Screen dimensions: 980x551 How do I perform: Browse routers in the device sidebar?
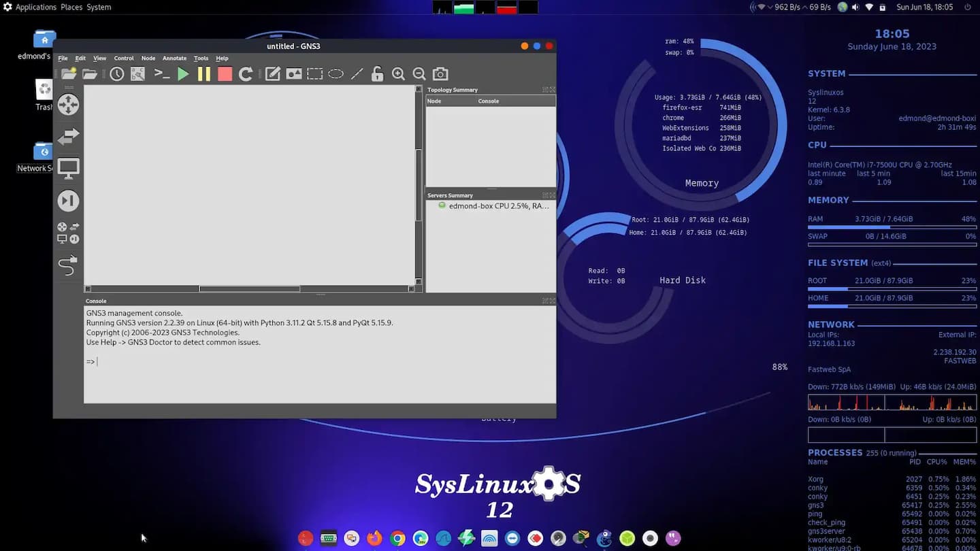[x=68, y=105]
